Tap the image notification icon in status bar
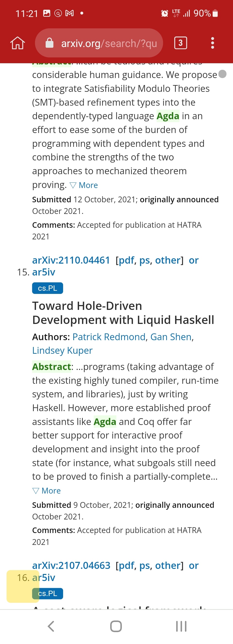The height and width of the screenshot is (644, 233). (x=47, y=13)
